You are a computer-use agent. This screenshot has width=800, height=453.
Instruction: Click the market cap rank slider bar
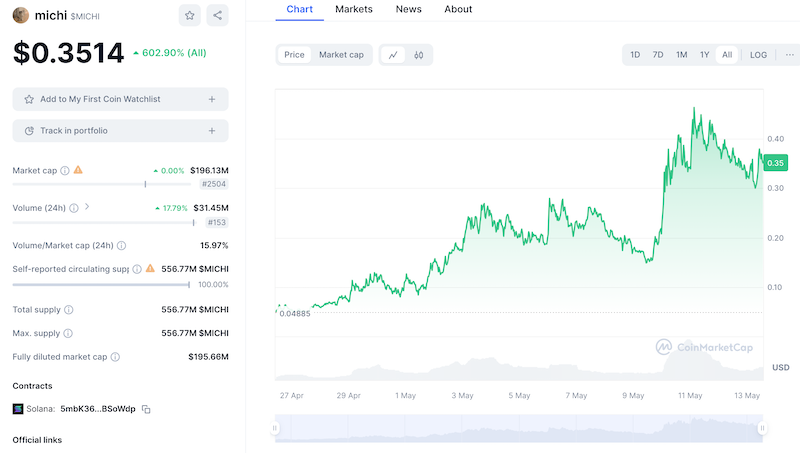[102, 184]
